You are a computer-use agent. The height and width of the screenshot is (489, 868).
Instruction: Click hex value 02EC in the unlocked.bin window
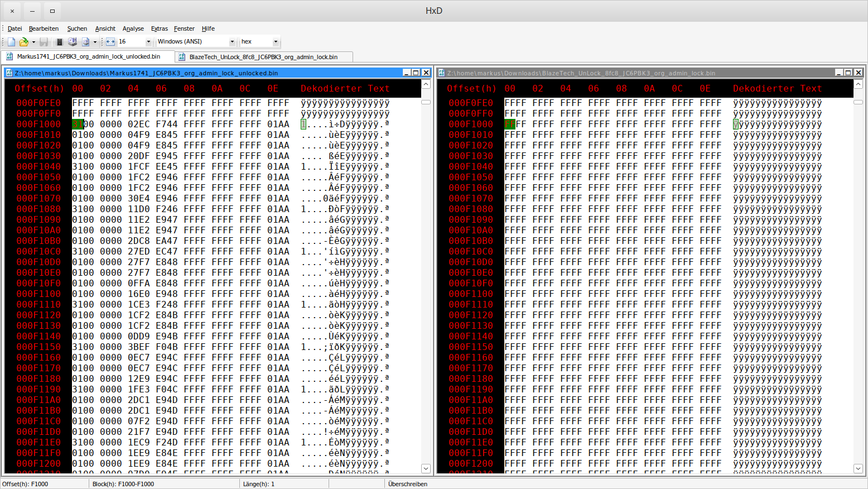point(139,124)
